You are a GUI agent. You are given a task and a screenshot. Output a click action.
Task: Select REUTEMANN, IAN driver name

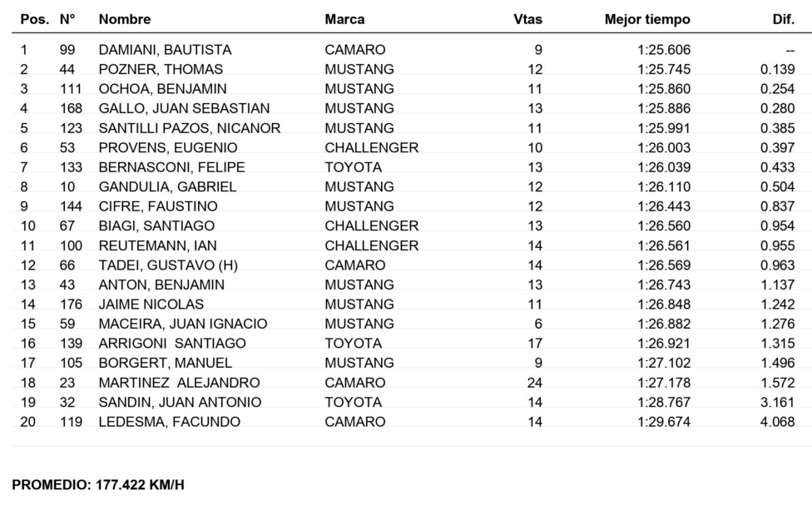pos(157,245)
